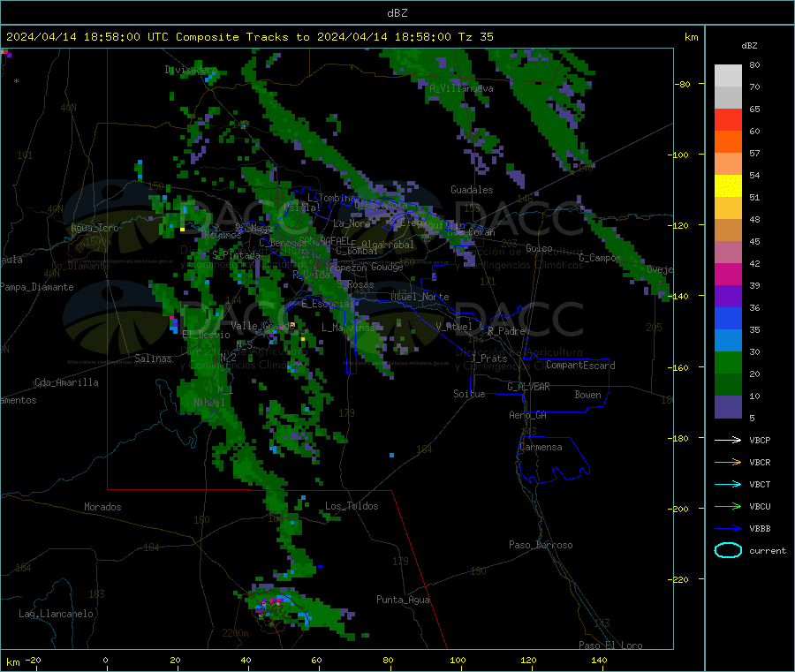Click the R_Padre map label

coord(506,331)
